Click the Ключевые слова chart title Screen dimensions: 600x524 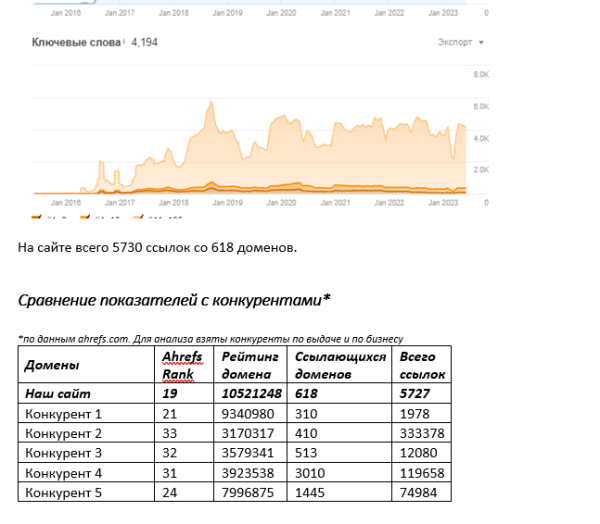pos(76,43)
